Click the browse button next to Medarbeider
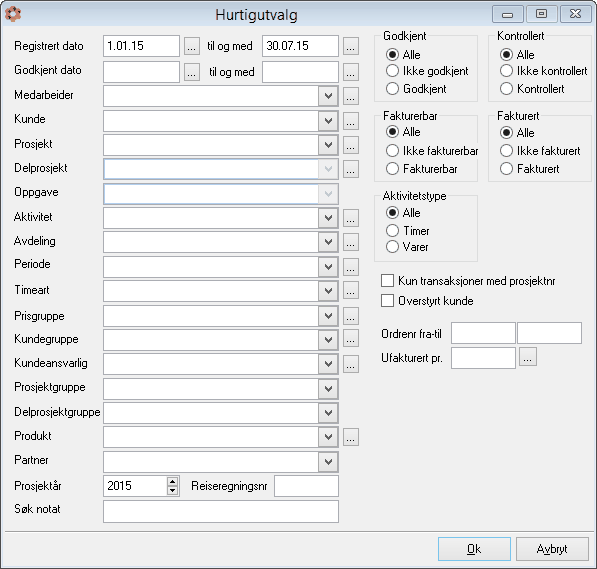The height and width of the screenshot is (569, 597). coord(351,96)
